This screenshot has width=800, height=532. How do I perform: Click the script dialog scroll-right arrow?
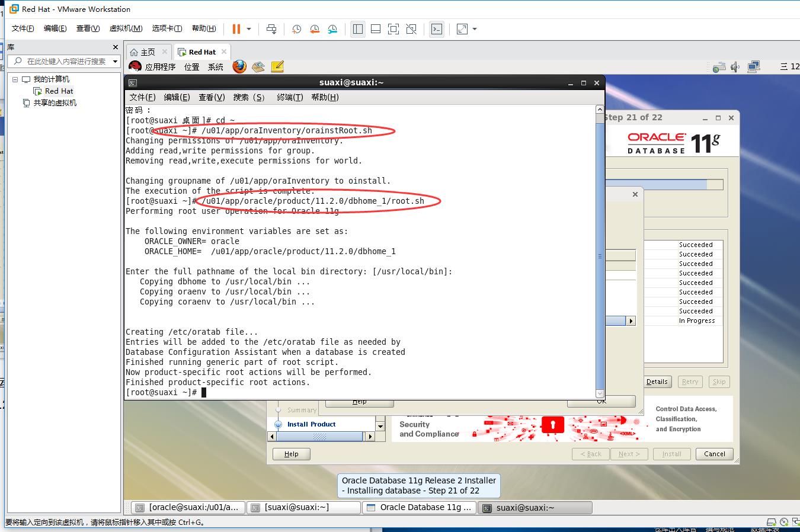(x=631, y=321)
